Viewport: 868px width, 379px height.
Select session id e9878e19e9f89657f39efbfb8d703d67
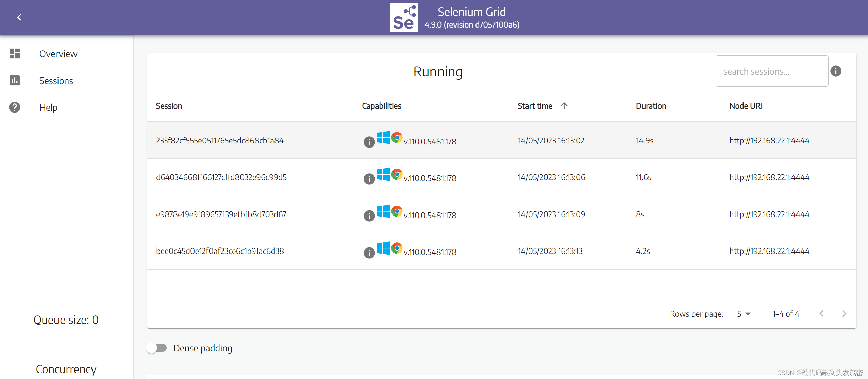pos(221,214)
